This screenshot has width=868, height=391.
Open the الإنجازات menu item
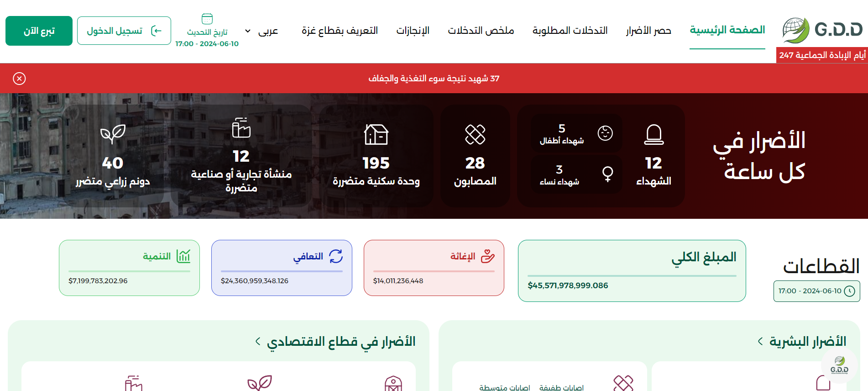point(413,31)
